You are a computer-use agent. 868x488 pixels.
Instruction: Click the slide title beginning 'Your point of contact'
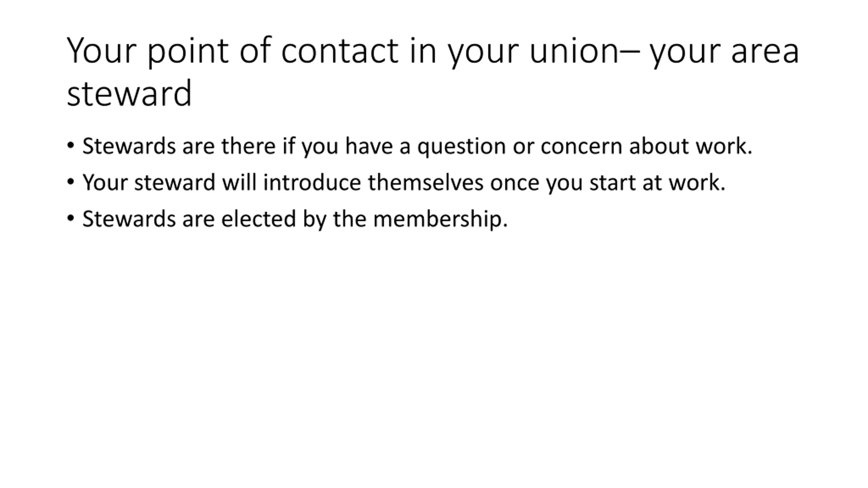point(433,72)
